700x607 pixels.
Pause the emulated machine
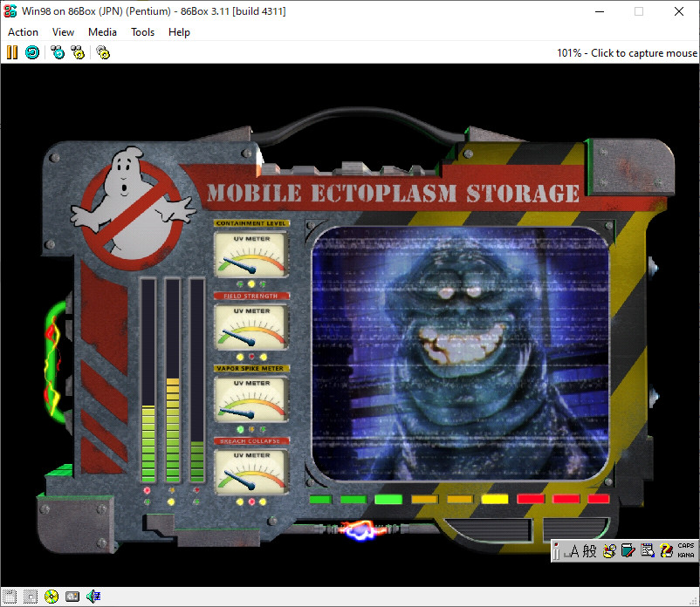[12, 52]
